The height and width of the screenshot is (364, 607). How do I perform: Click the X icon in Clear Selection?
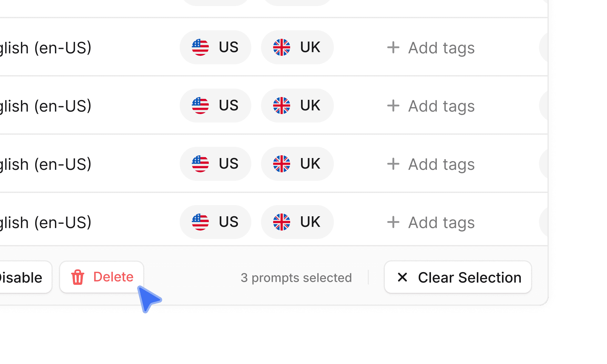coord(404,277)
